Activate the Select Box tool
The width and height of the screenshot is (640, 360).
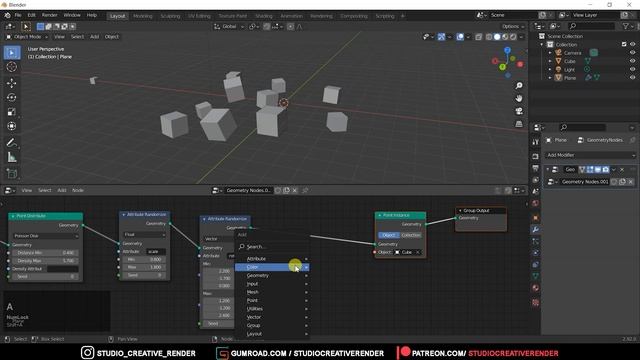tap(12, 53)
